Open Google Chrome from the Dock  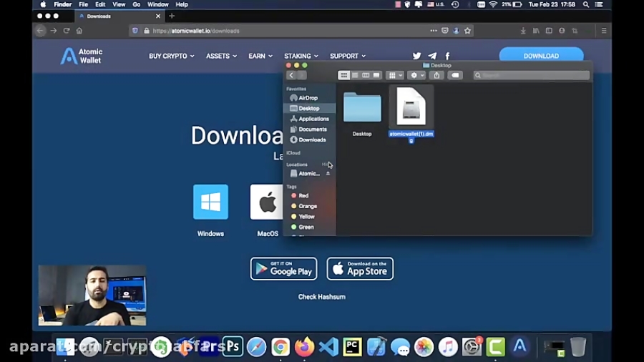click(x=280, y=347)
